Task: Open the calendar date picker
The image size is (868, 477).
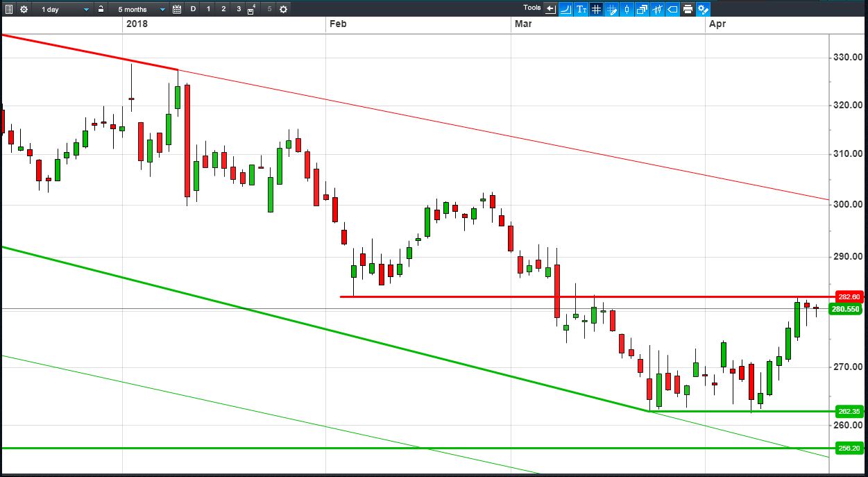Action: point(177,9)
